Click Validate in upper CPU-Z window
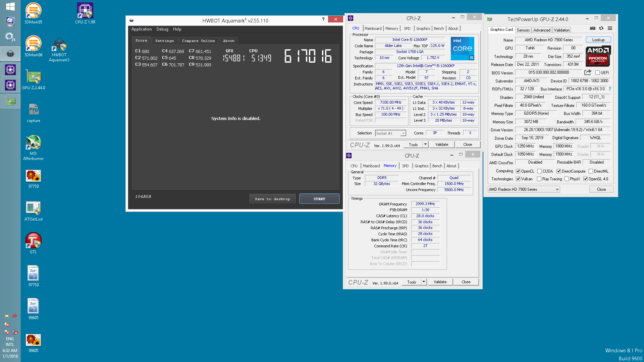The image size is (644, 362). [442, 144]
